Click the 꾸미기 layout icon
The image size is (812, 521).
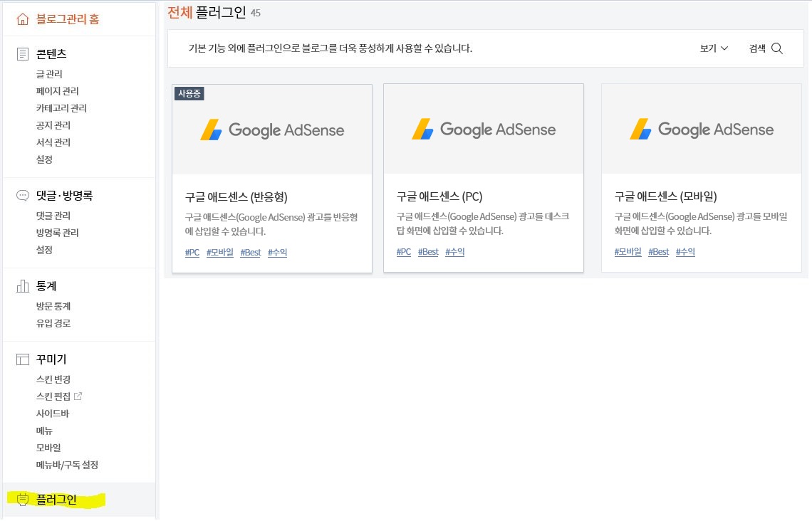point(23,359)
